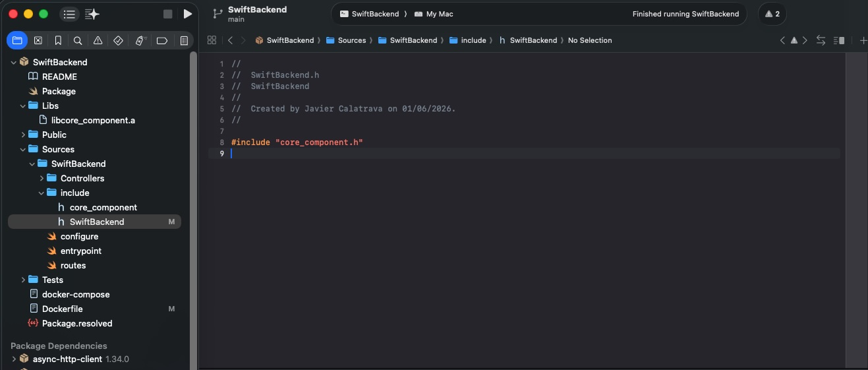Open Package.resolved file
This screenshot has width=868, height=370.
click(77, 323)
